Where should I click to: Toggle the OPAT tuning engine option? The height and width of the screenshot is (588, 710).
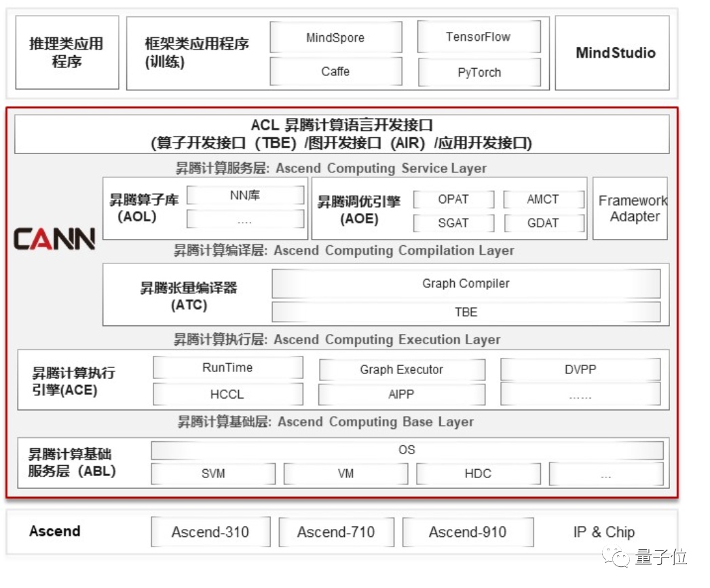[x=453, y=199]
